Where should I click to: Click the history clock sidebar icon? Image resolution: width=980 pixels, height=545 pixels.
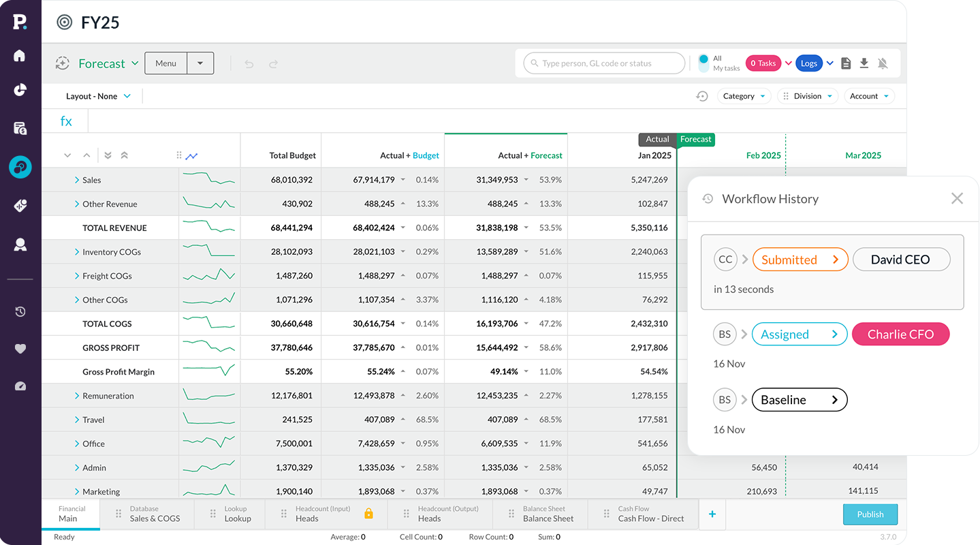(x=20, y=312)
